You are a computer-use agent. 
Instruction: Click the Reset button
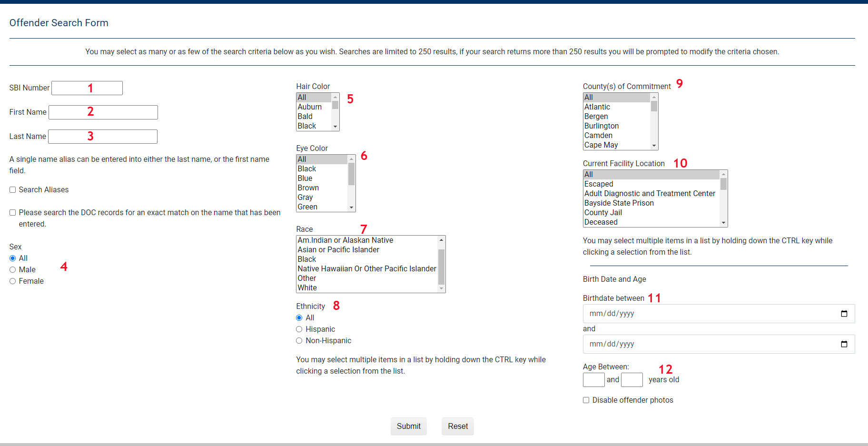tap(457, 426)
